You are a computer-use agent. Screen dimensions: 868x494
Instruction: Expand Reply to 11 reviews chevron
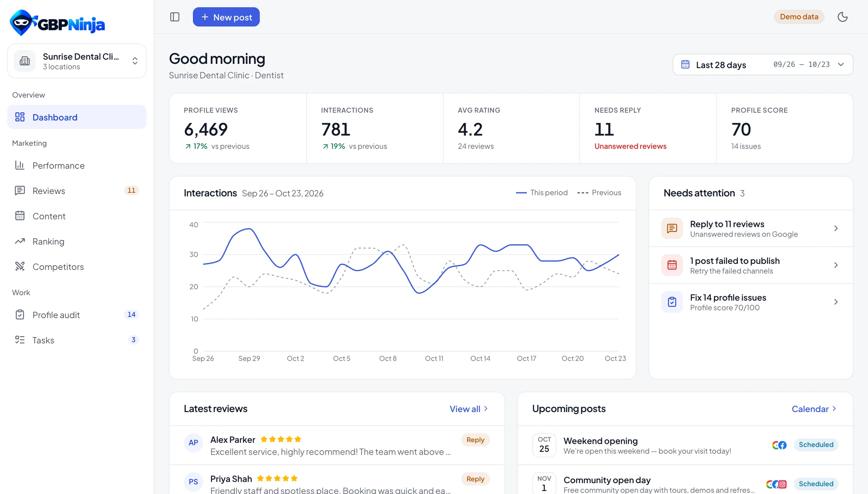tap(836, 229)
